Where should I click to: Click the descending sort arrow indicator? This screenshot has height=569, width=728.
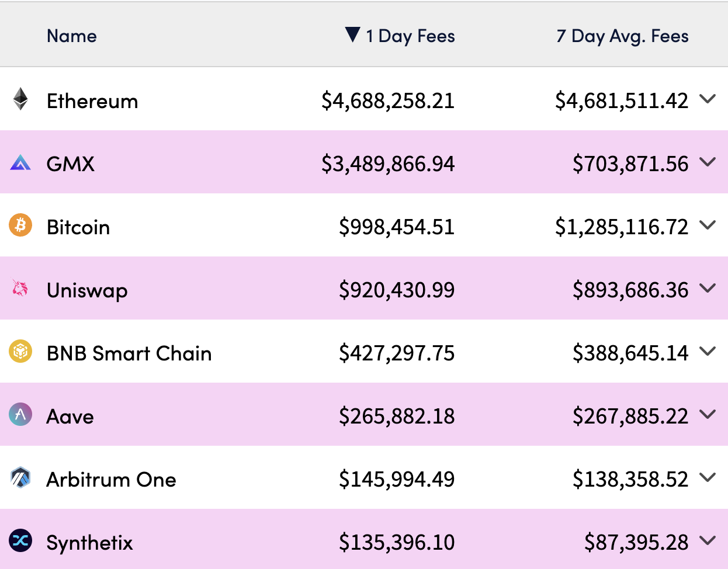click(352, 34)
